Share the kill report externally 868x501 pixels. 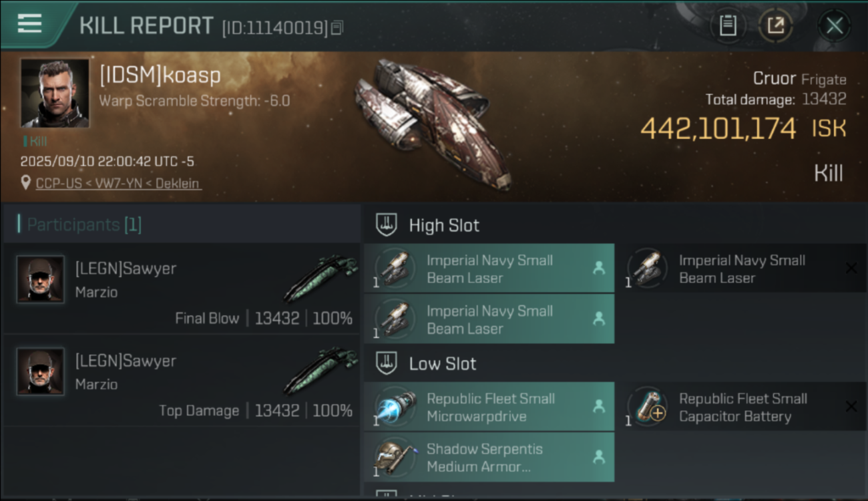(775, 26)
